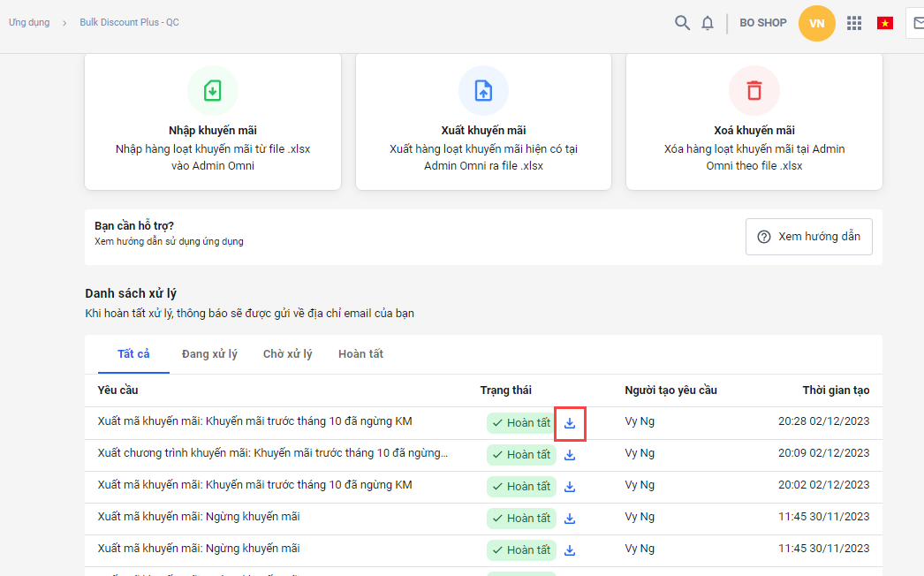Download the 20:09 02/12/2023 export file
The height and width of the screenshot is (576, 924).
tap(570, 455)
